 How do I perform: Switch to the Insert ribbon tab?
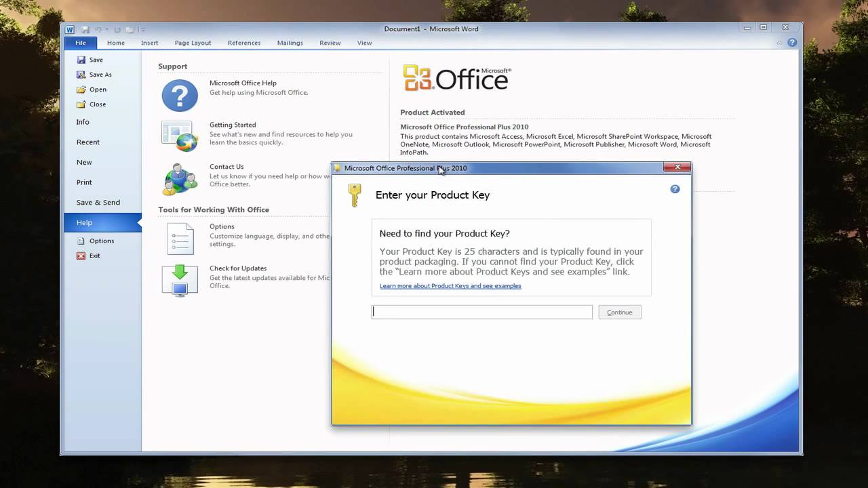pyautogui.click(x=150, y=43)
